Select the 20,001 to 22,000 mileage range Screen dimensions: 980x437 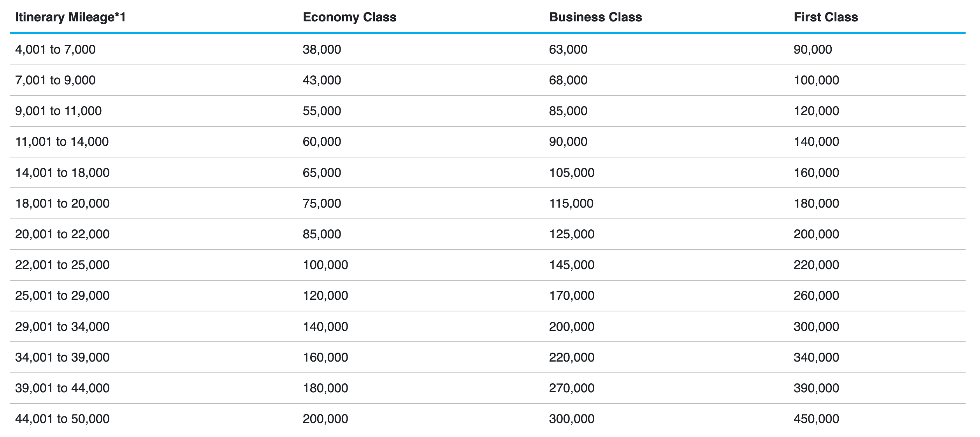pyautogui.click(x=62, y=234)
